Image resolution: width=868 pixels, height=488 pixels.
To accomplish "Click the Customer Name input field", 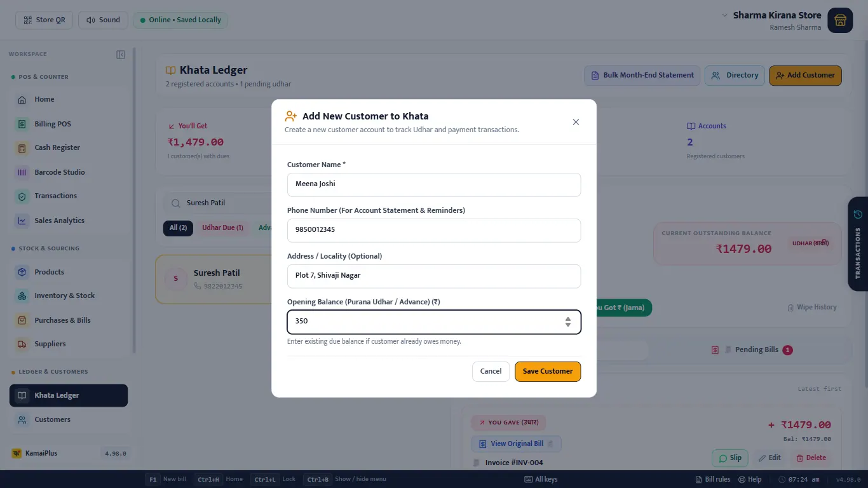I will (434, 184).
